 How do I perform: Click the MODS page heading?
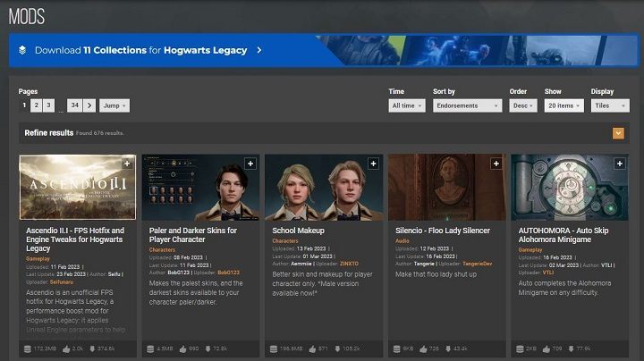click(x=27, y=16)
